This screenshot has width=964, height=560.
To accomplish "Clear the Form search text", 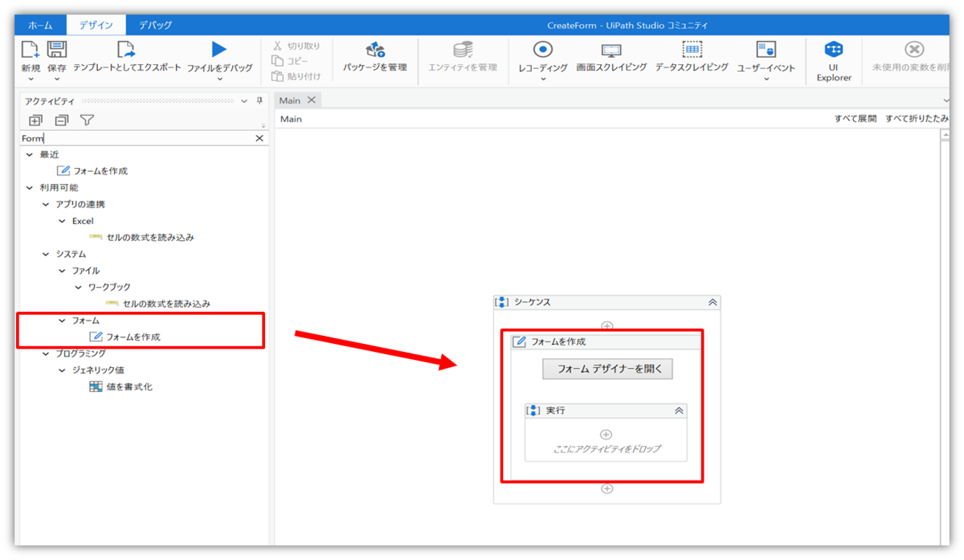I will 259,138.
